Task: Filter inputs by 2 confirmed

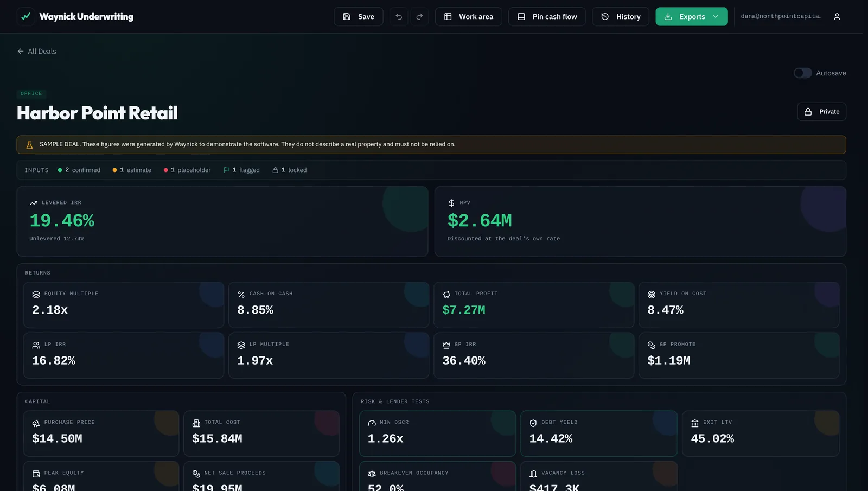Action: coord(79,170)
